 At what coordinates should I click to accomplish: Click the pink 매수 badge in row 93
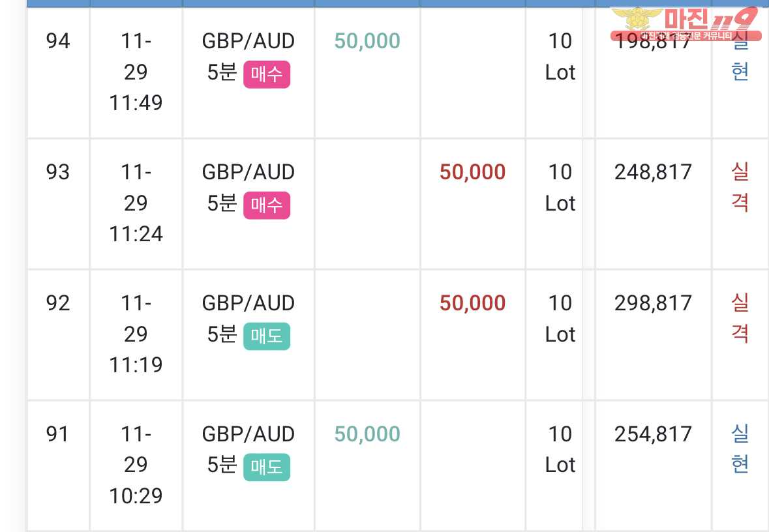[267, 205]
